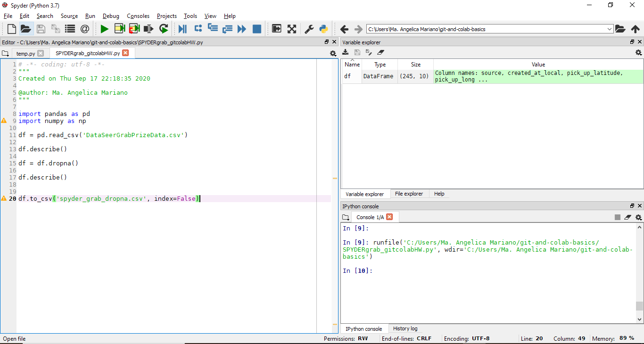644x344 pixels.
Task: Remove all variables using the eraser icon
Action: click(381, 52)
